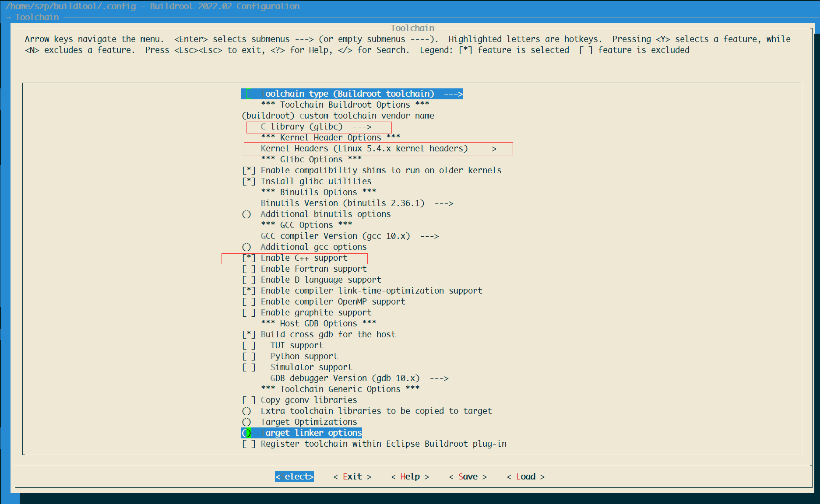820x504 pixels.
Task: Click the Toolchain dialog title text
Action: pyautogui.click(x=412, y=28)
